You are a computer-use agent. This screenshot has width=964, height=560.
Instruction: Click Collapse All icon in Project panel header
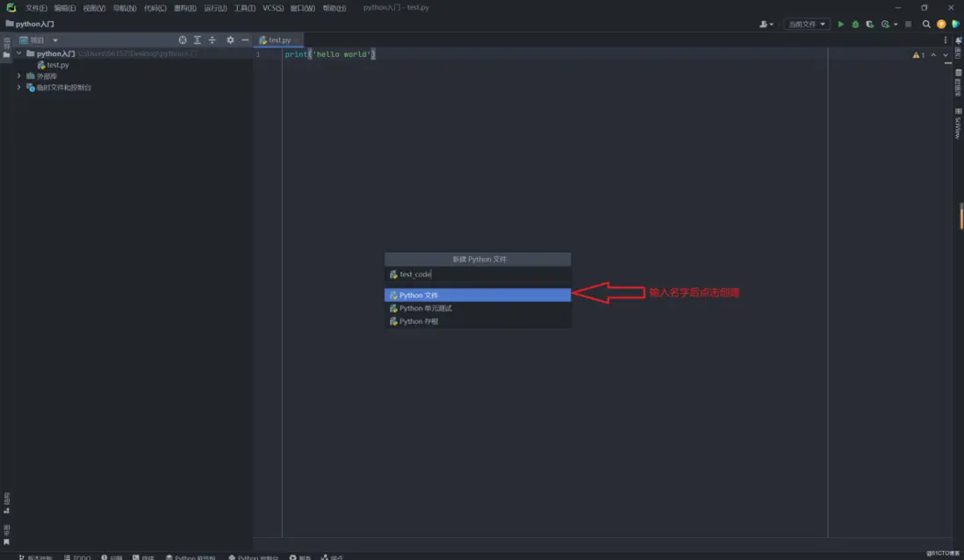(212, 40)
